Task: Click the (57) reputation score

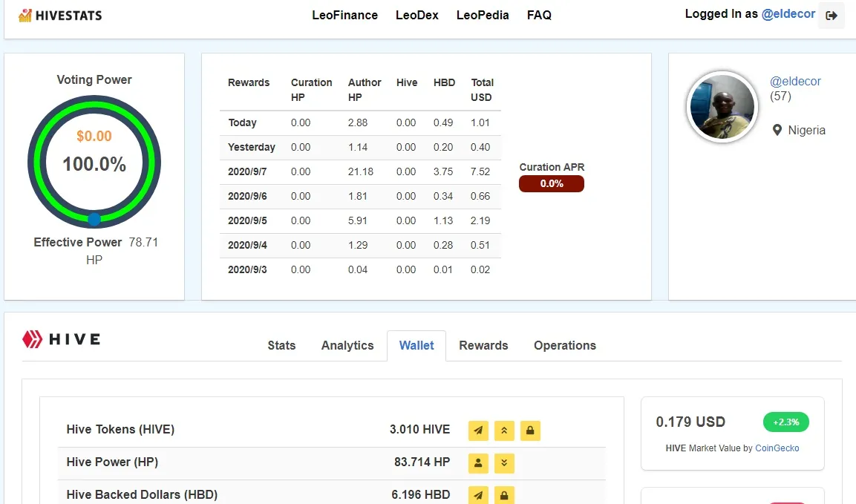Action: 781,96
